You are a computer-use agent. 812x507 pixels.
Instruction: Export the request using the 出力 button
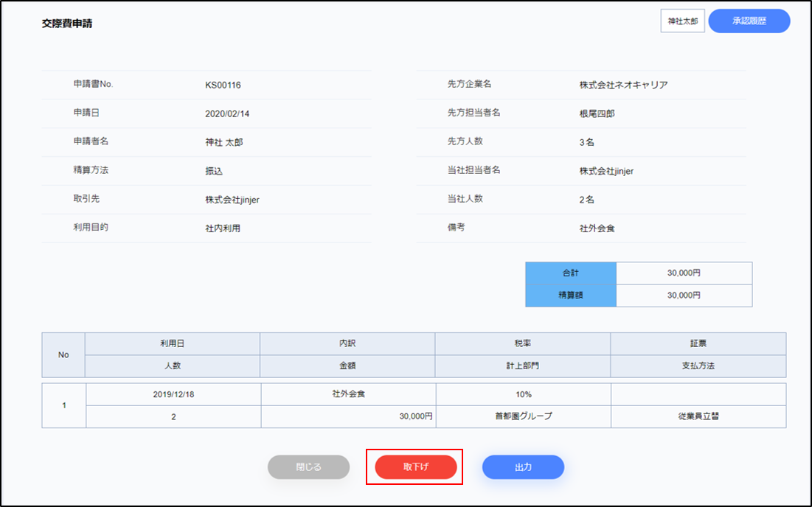[523, 467]
